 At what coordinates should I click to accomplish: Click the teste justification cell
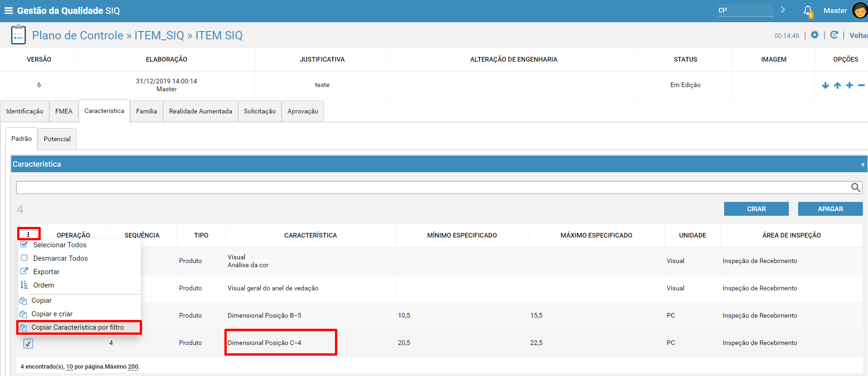[x=322, y=85]
